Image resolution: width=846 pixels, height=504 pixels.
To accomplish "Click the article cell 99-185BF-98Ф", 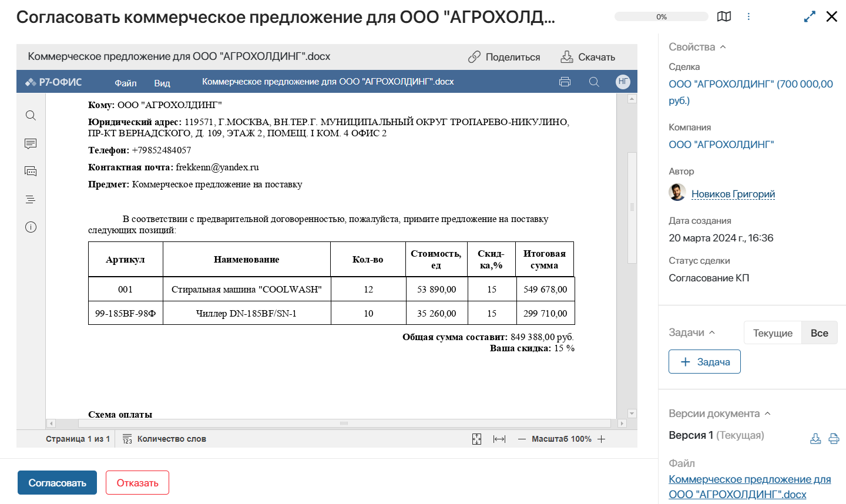I will [126, 313].
